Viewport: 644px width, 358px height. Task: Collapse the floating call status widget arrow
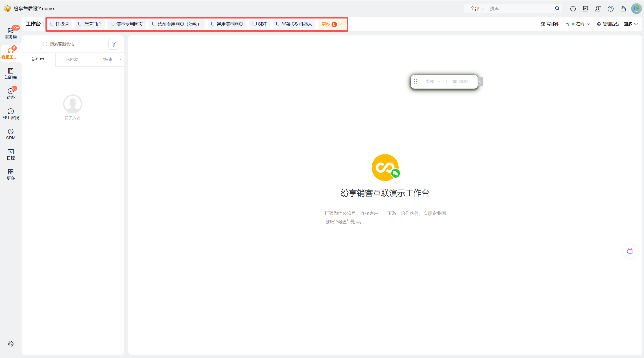[x=480, y=81]
